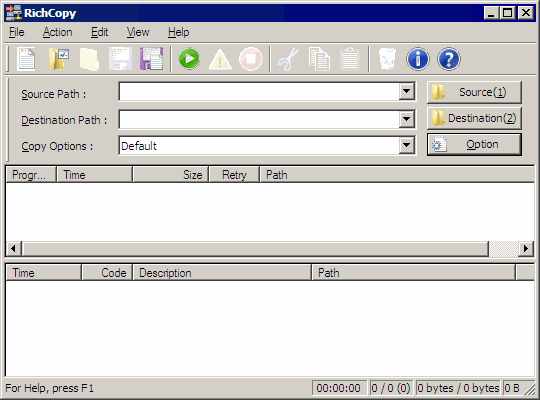The image size is (540, 400).
Task: Maximize the RichCopy window
Action: pos(507,13)
